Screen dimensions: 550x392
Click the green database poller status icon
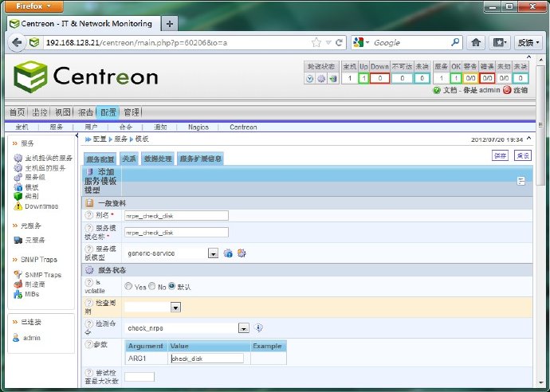333,79
